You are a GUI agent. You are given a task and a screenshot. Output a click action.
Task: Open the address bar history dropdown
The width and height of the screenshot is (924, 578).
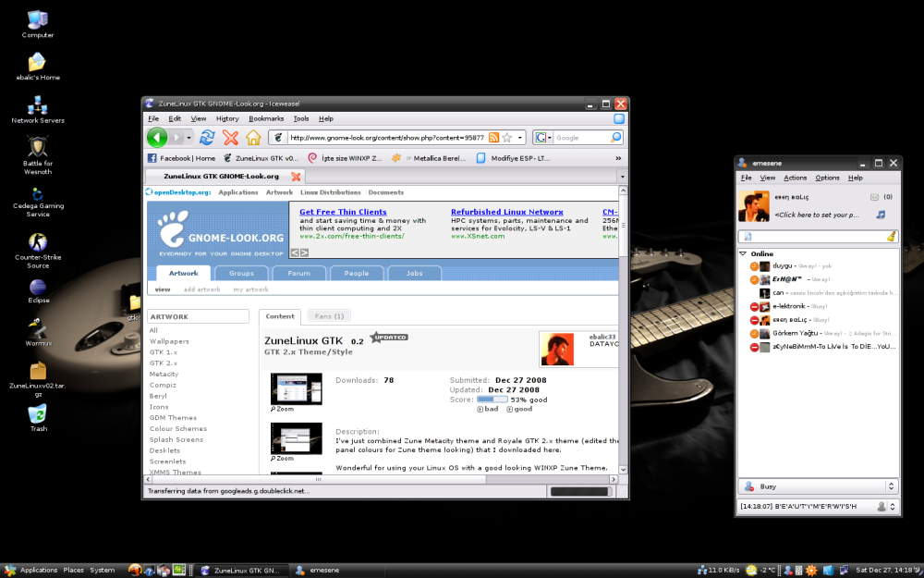click(520, 138)
